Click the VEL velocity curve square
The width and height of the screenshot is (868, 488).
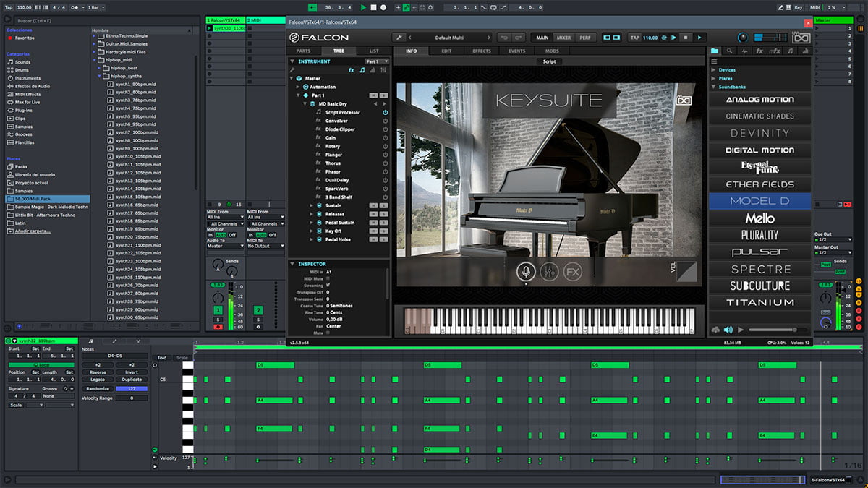point(686,270)
